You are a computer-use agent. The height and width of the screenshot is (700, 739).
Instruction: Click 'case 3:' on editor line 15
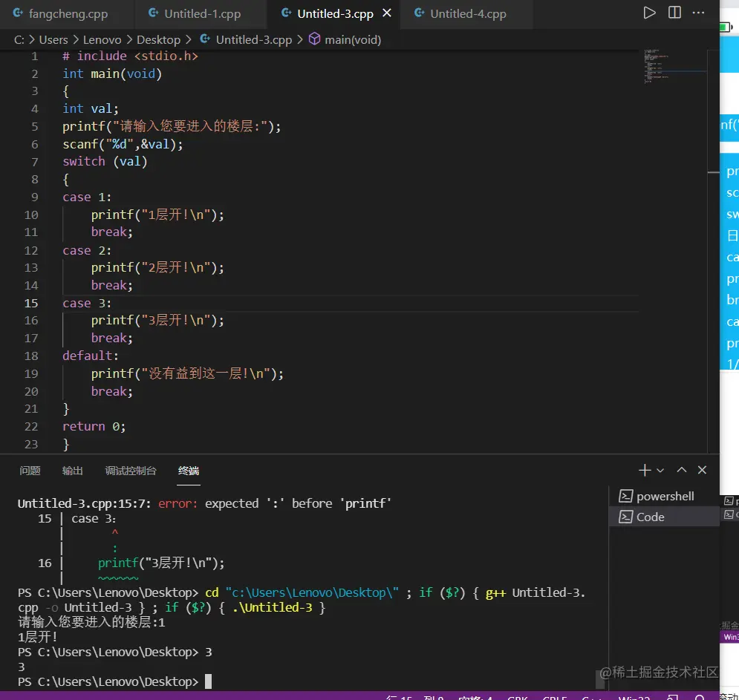[87, 304]
